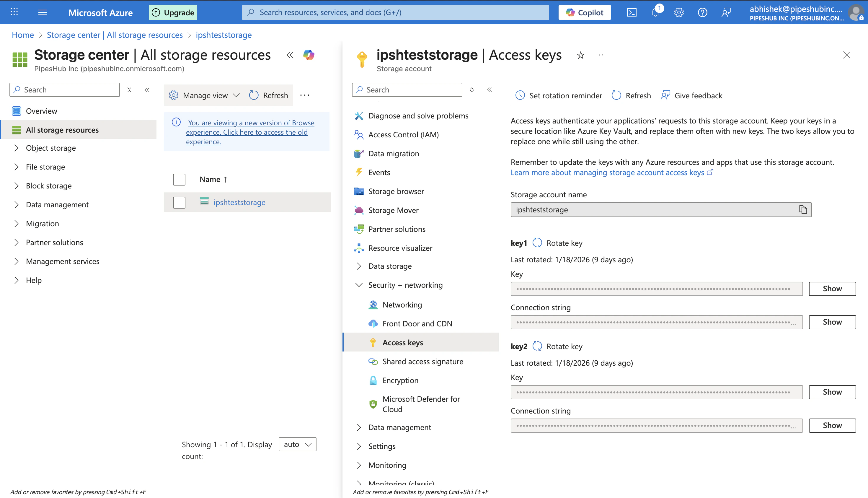Show the key1 Connection string
Image resolution: width=868 pixels, height=498 pixels.
[832, 322]
